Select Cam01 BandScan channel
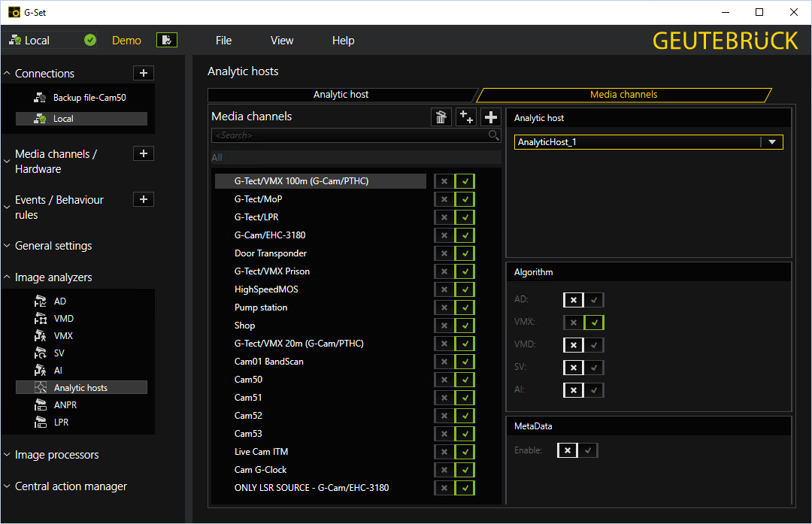The height and width of the screenshot is (524, 812). (320, 362)
